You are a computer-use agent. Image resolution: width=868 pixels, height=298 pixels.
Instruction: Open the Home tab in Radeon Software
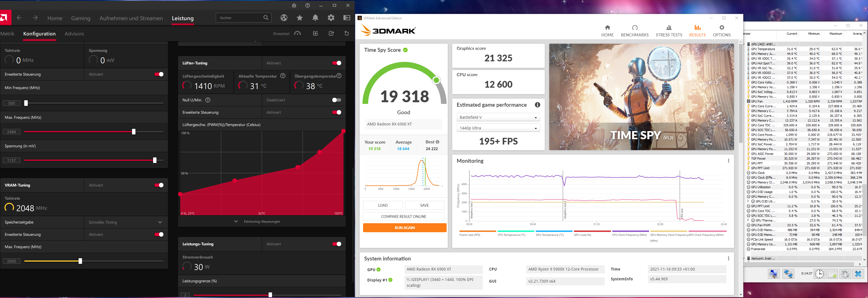(x=55, y=18)
